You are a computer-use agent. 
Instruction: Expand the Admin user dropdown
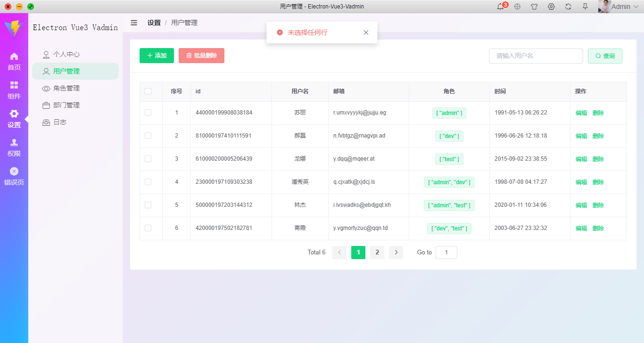tap(625, 7)
